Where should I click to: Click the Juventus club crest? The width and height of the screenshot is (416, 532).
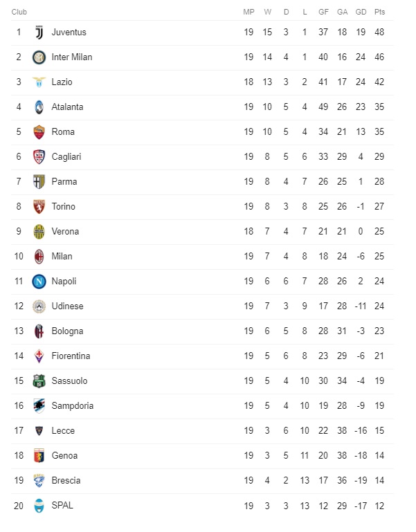click(x=39, y=33)
